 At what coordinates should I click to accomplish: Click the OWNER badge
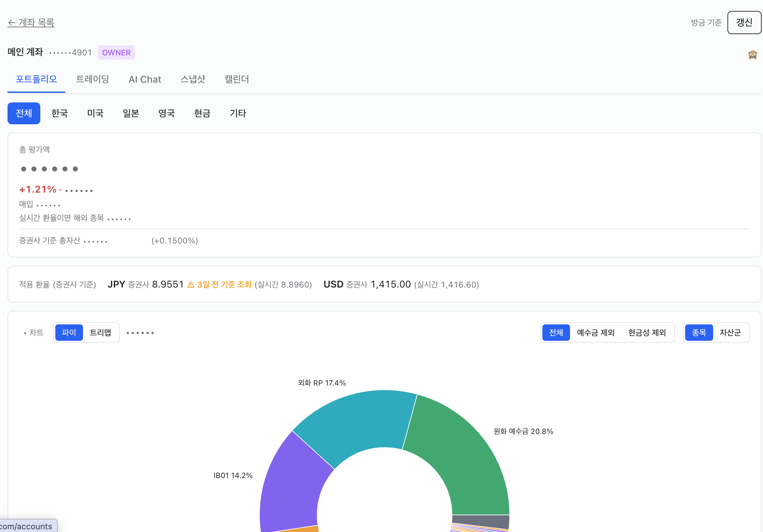coord(116,53)
